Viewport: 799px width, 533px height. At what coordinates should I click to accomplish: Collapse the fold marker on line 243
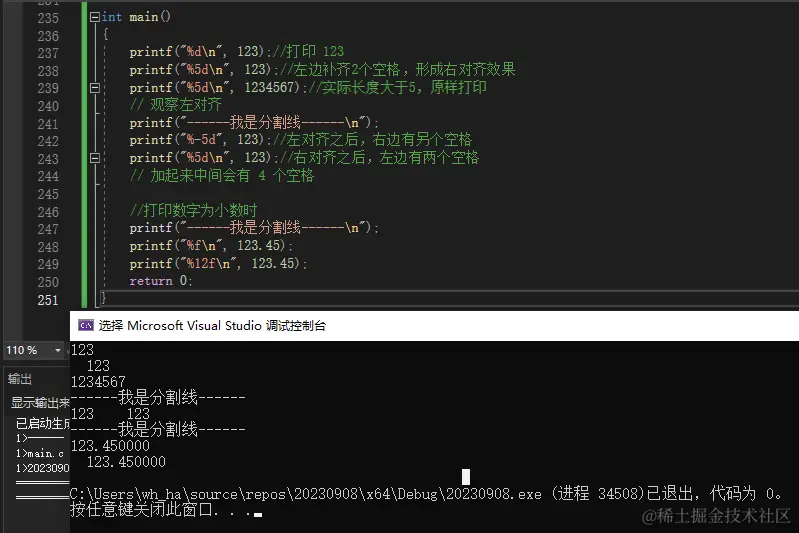(95, 157)
